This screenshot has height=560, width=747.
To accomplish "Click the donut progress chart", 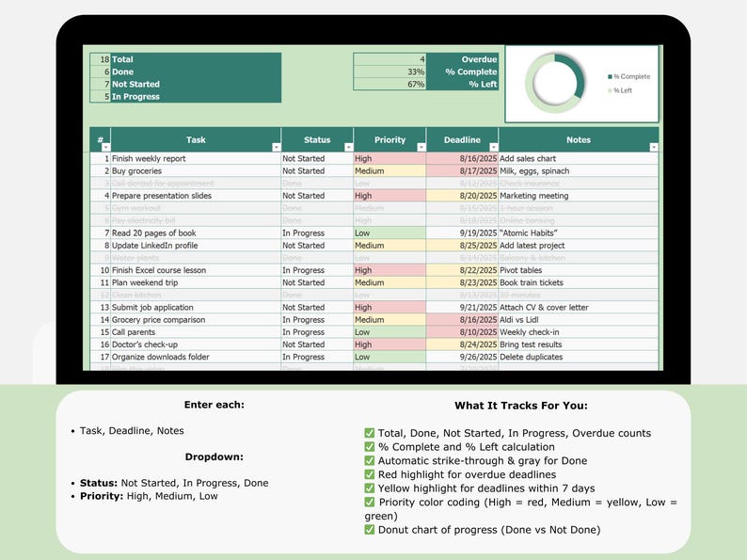I will [555, 83].
